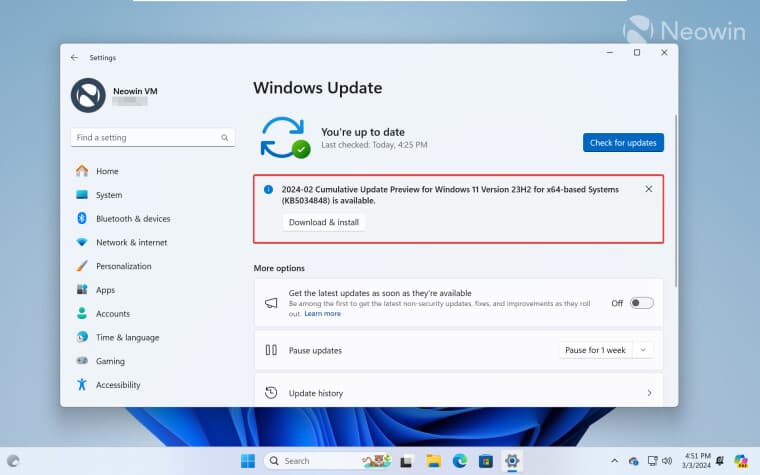
Task: Click the Last checked: Today, 4:25 PM text
Action: [374, 145]
